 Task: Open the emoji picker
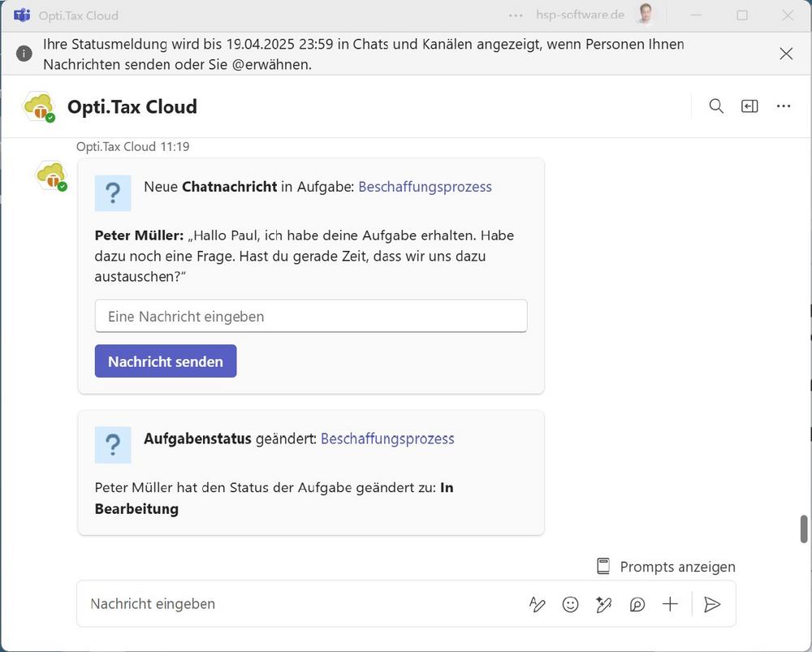point(570,604)
